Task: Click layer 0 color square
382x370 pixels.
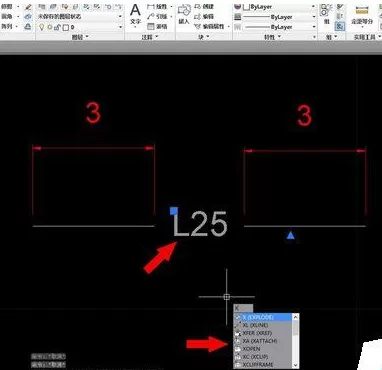Action: coord(66,27)
